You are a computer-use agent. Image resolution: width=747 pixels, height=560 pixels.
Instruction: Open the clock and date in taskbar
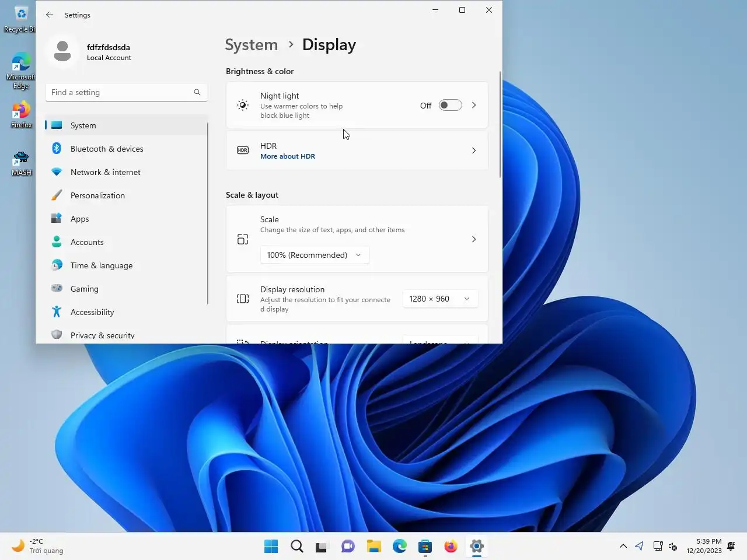[x=704, y=546]
